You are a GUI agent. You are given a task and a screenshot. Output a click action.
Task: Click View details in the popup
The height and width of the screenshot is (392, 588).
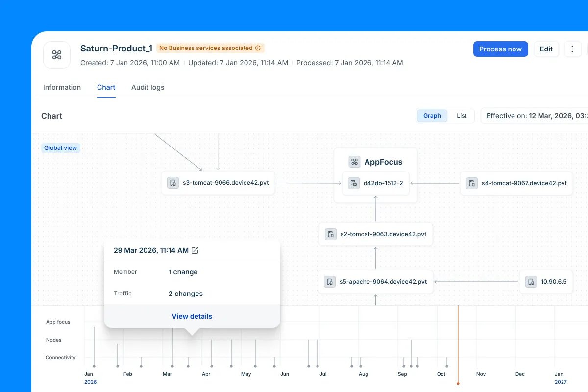click(x=192, y=316)
